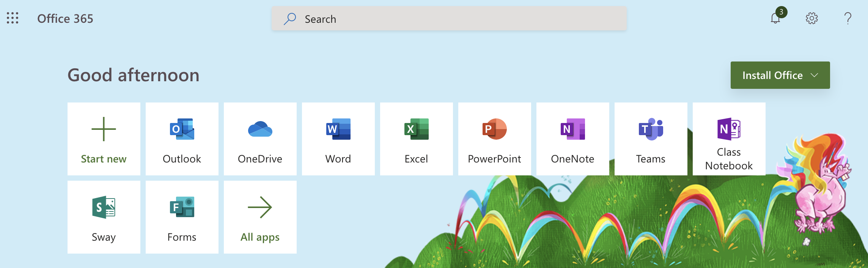Click into the Search field

[449, 19]
